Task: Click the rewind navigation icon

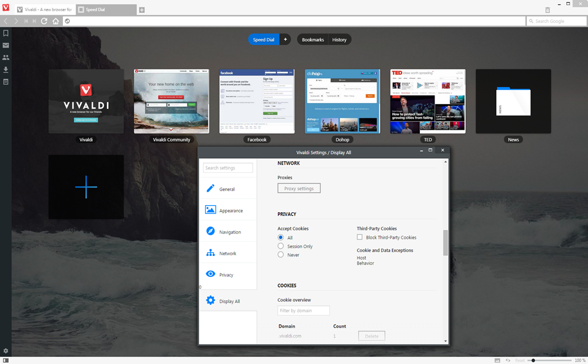Action: pyautogui.click(x=26, y=21)
